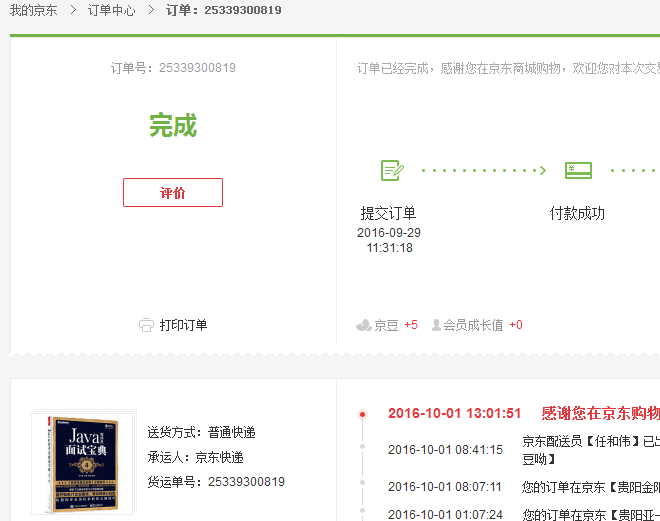The width and height of the screenshot is (660, 521).
Task: Click the 完成 order status text
Action: click(173, 125)
